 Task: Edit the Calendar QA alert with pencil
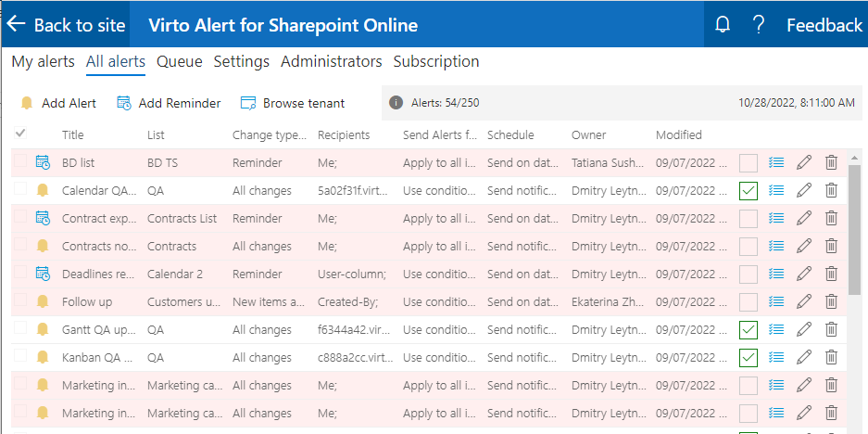click(x=804, y=190)
